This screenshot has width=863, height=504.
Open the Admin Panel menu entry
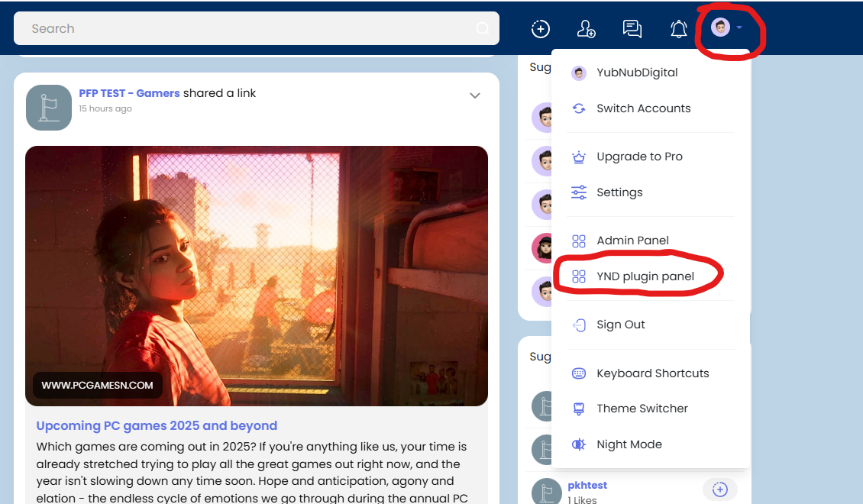[x=651, y=241]
